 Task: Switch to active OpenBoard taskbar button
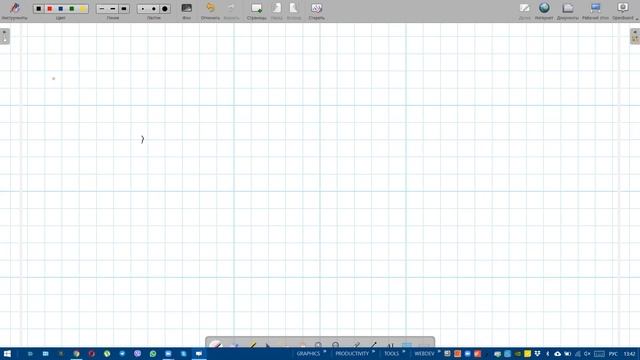coord(199,353)
